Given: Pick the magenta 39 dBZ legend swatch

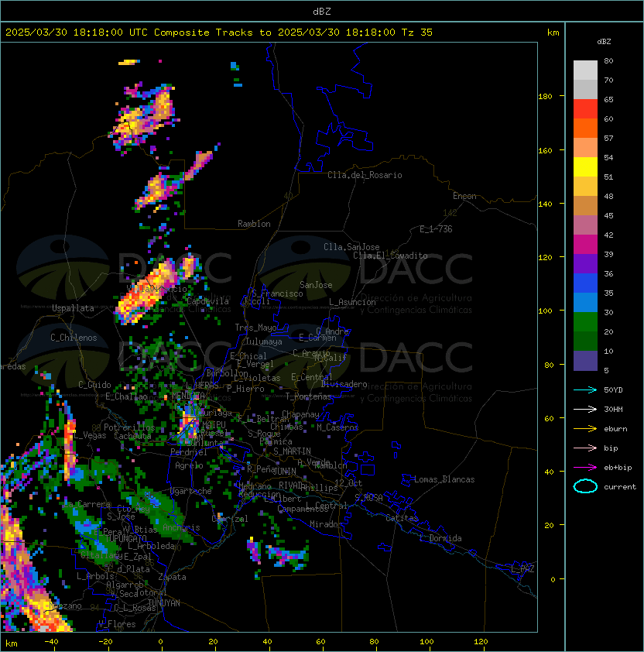Looking at the screenshot, I should coord(585,245).
